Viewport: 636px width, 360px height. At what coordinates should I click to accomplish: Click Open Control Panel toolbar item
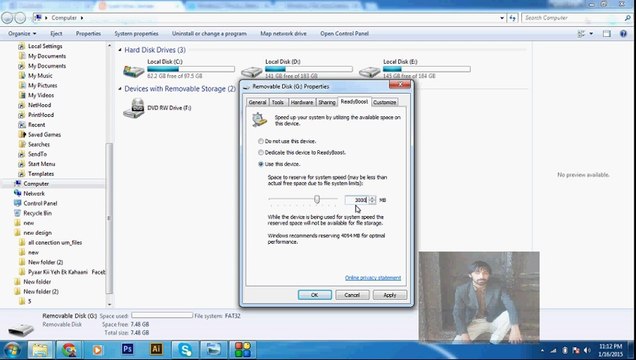[344, 34]
